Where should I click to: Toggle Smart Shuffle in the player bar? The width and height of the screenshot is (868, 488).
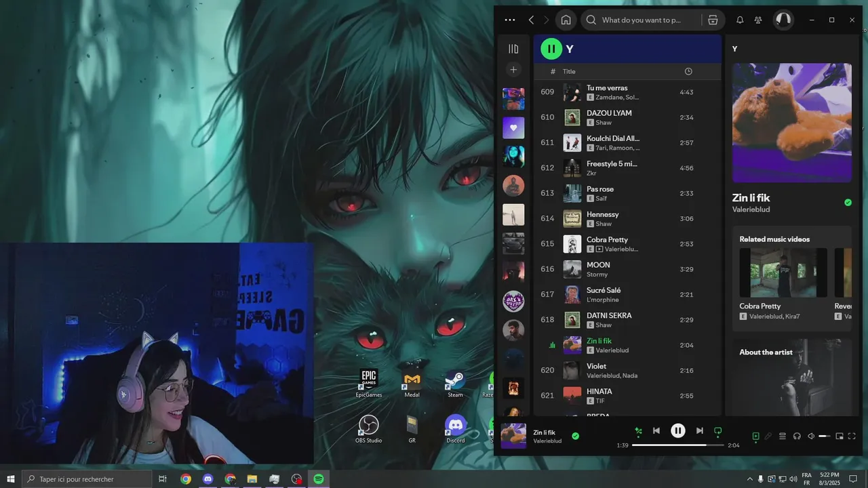[638, 430]
